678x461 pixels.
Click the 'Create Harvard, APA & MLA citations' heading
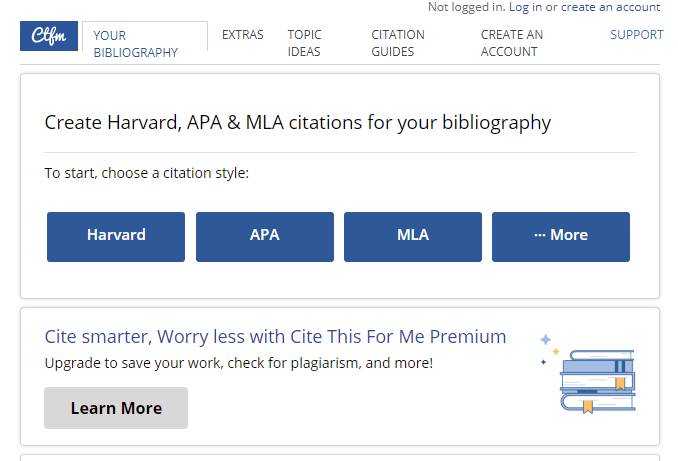click(x=298, y=123)
